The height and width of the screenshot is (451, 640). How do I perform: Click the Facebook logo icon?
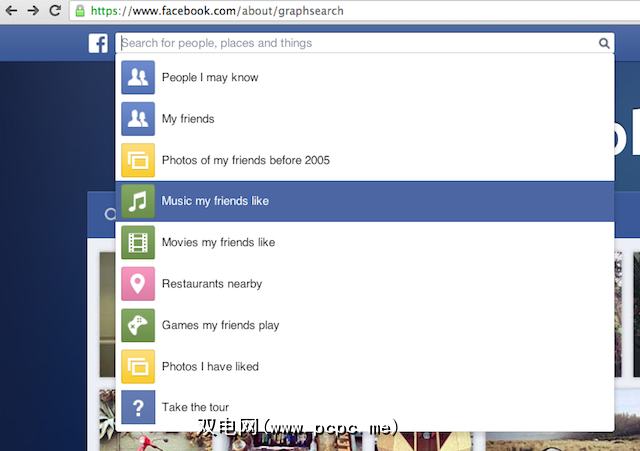98,43
